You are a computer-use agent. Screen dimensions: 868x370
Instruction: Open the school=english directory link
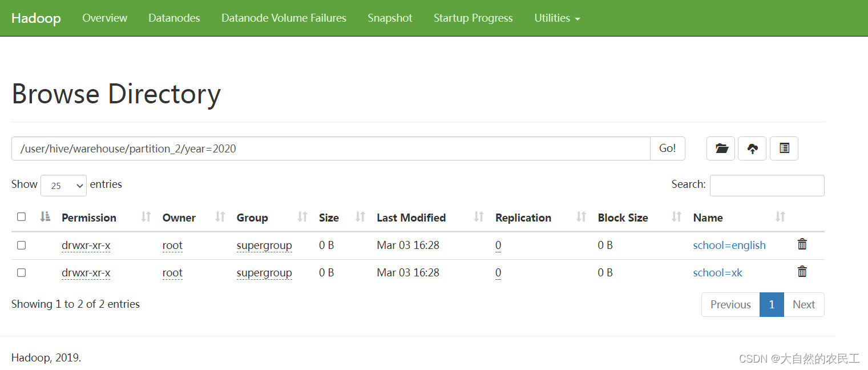[x=729, y=245]
